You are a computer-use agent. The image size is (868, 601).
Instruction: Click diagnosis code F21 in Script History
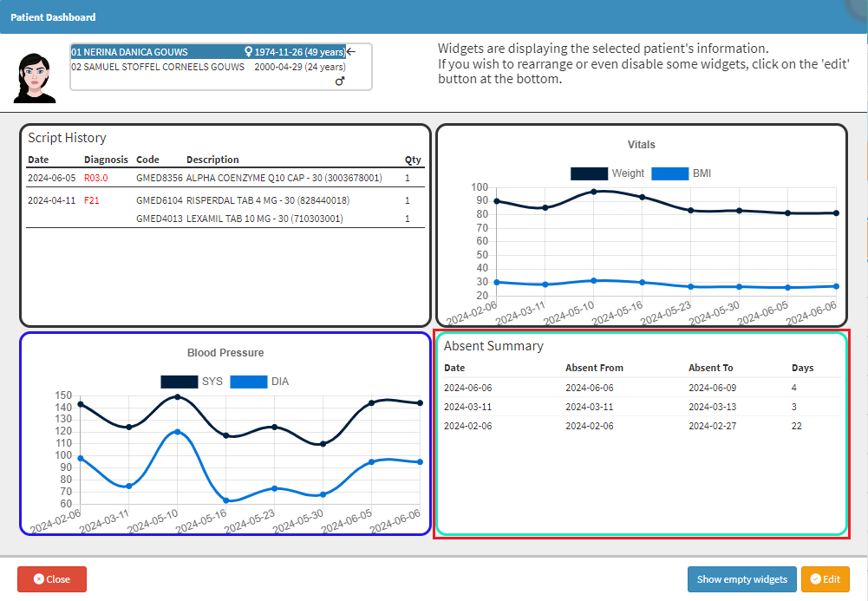pos(92,200)
